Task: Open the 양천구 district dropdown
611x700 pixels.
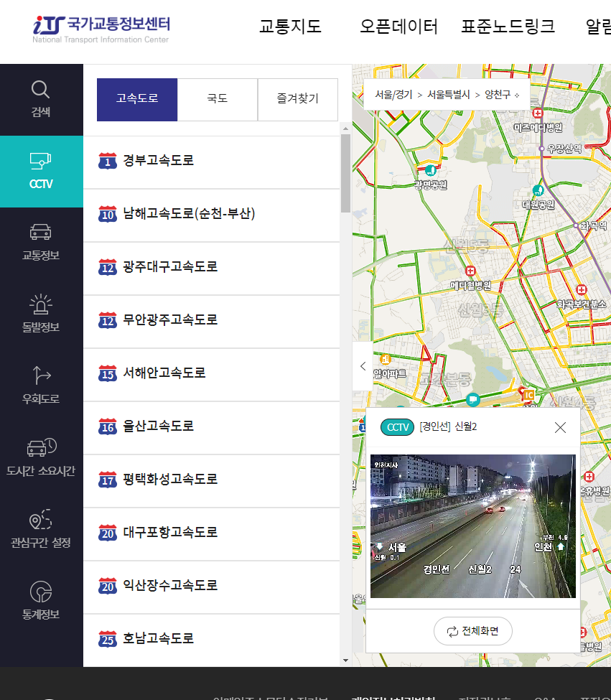Action: (x=502, y=95)
